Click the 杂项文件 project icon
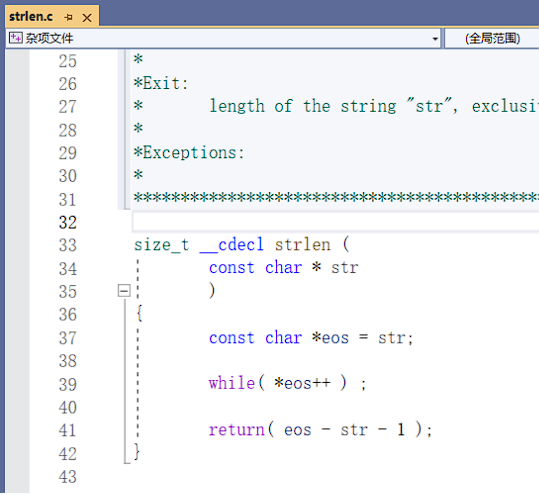This screenshot has height=495, width=539. click(x=15, y=38)
